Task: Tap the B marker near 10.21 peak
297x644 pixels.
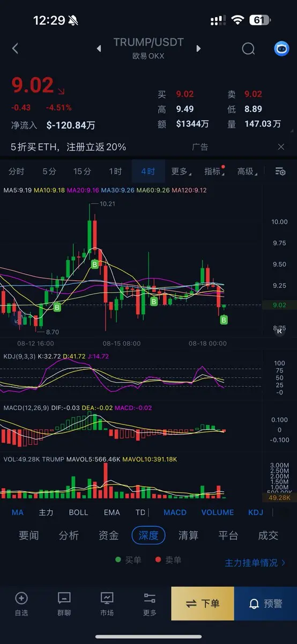Action: [x=95, y=265]
